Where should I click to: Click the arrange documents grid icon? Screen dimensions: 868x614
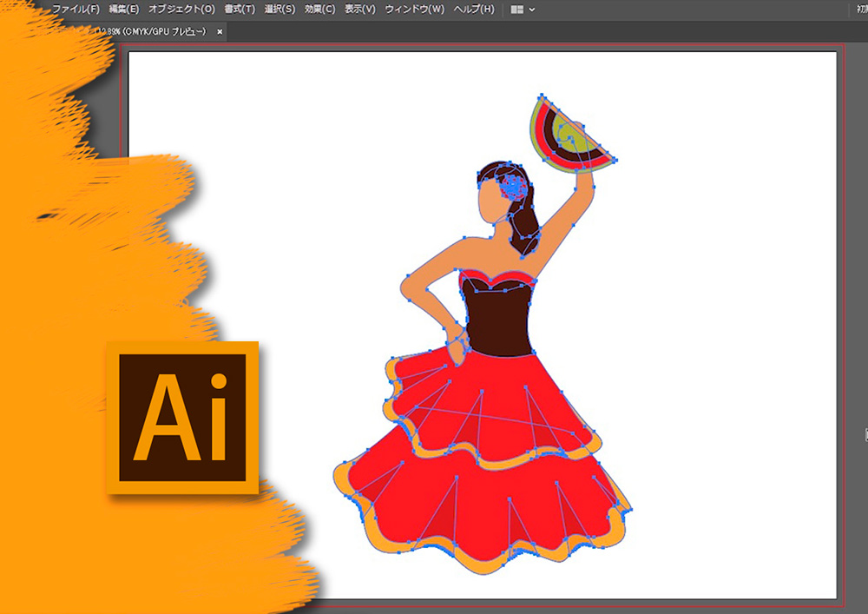point(517,10)
